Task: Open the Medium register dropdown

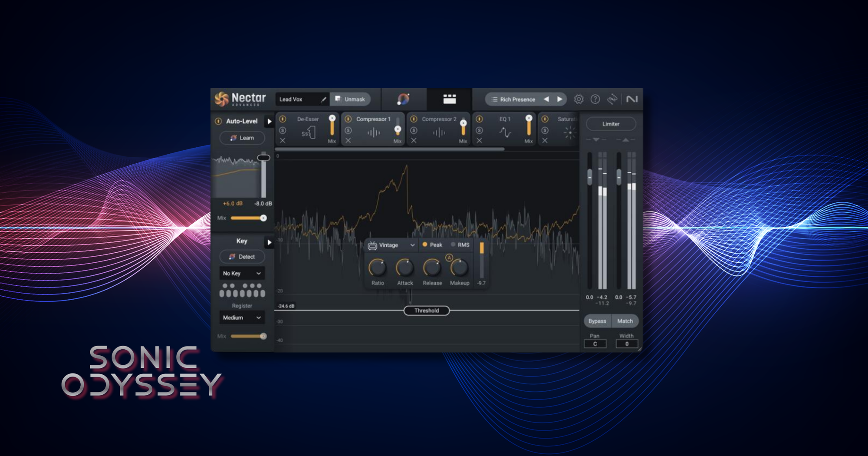Action: 242,318
